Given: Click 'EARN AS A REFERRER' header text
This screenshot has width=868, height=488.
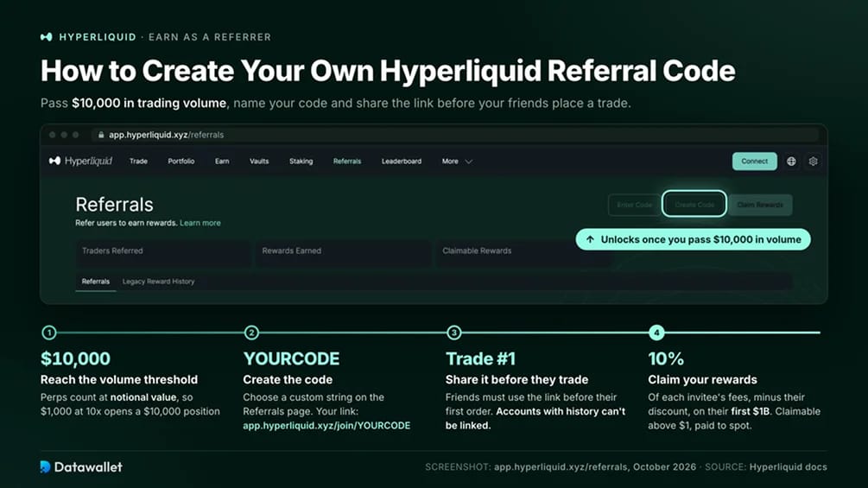Looking at the screenshot, I should coord(210,37).
